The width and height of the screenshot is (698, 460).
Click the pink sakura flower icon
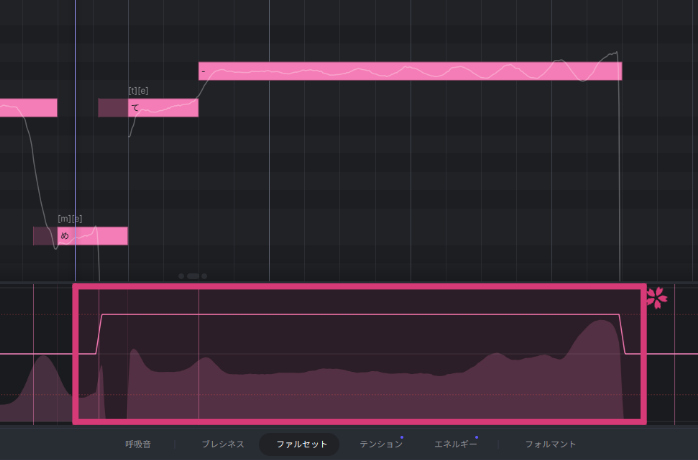click(x=656, y=297)
